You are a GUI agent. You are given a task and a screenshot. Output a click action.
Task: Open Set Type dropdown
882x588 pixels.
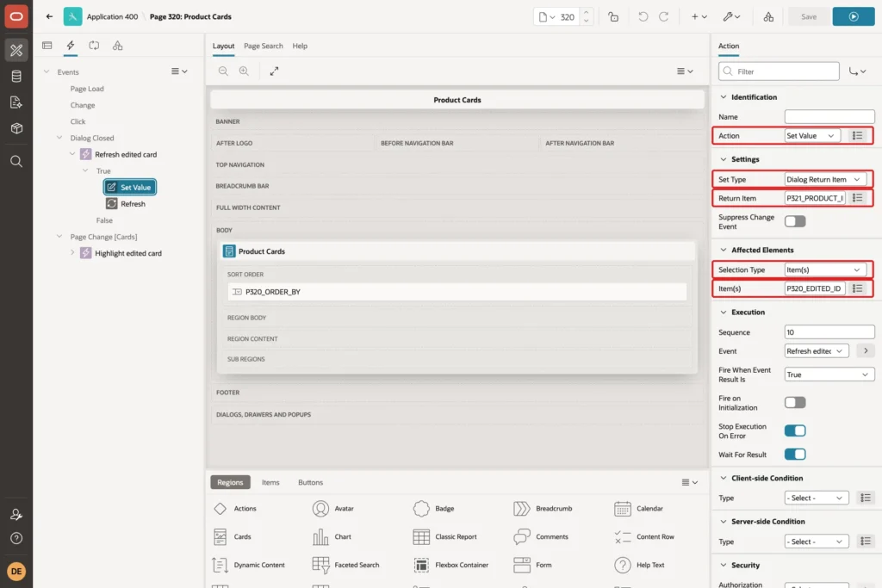click(824, 179)
